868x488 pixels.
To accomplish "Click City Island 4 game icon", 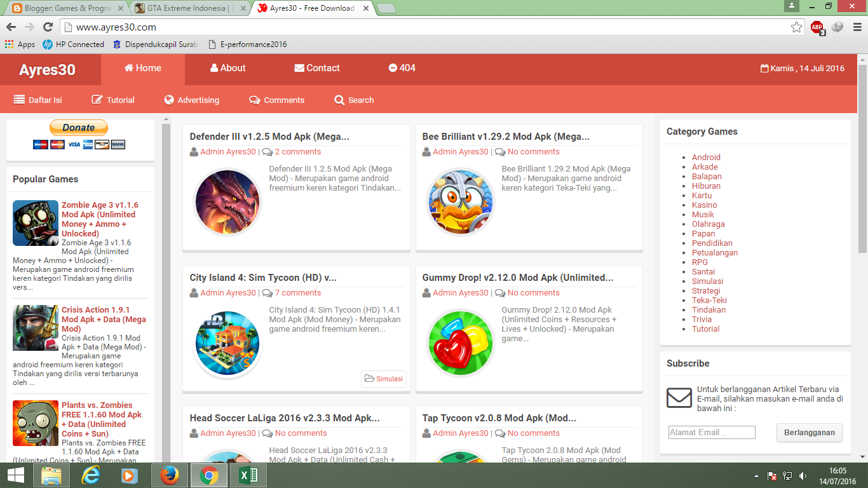I will [x=227, y=343].
